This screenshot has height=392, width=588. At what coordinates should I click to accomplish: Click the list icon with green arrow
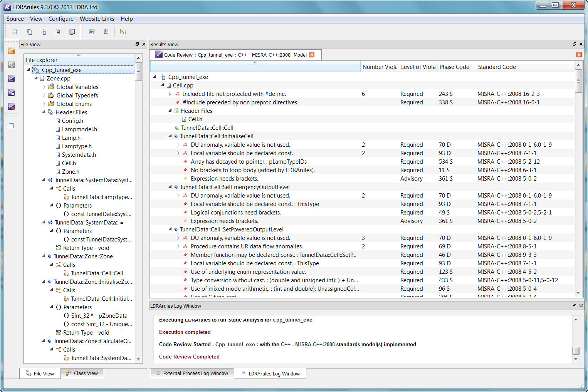click(92, 32)
